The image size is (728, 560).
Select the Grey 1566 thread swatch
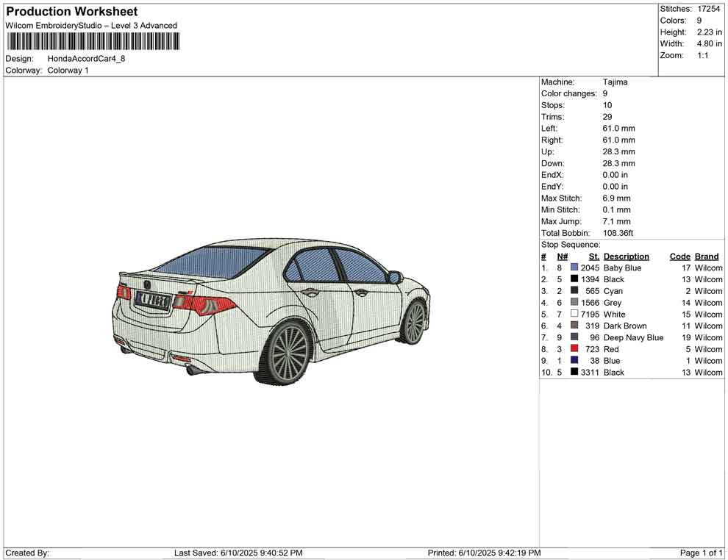click(x=574, y=303)
